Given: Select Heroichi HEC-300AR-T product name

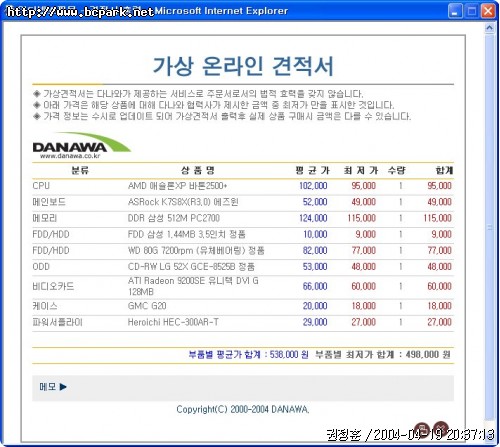Looking at the screenshot, I should pyautogui.click(x=173, y=322).
